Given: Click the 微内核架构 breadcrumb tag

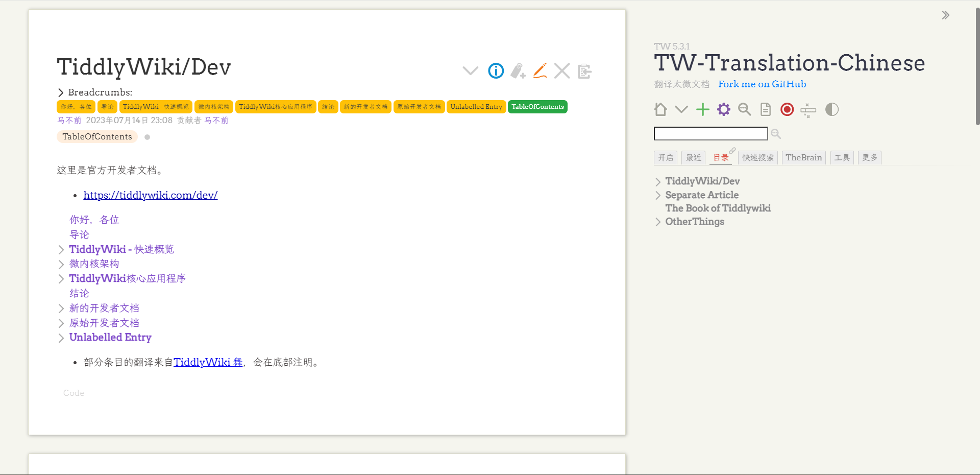Looking at the screenshot, I should [x=214, y=107].
